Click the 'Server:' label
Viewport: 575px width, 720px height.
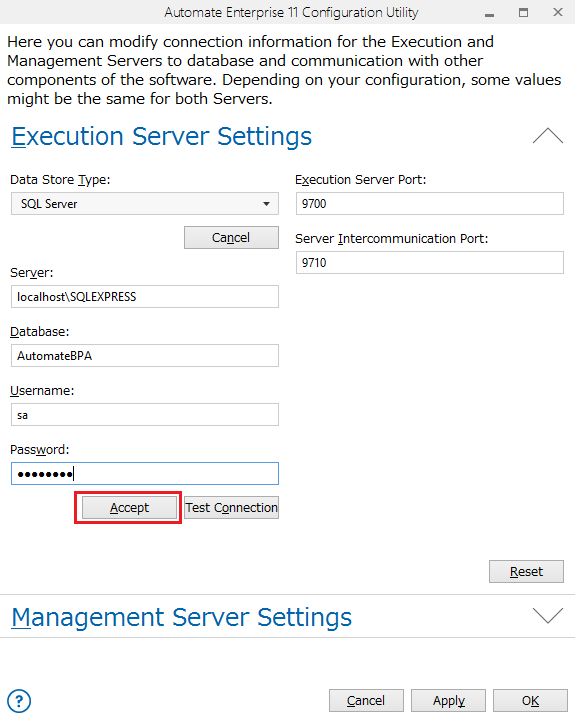coord(32,273)
